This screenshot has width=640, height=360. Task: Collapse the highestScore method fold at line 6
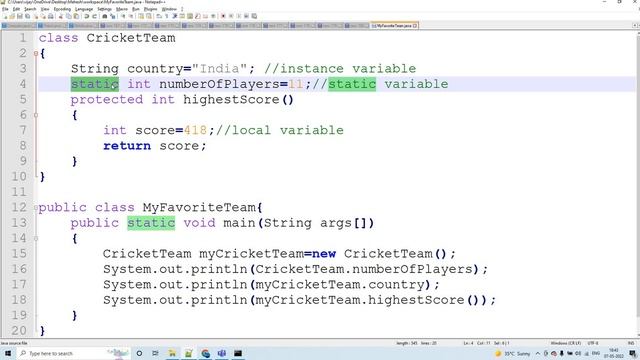coord(36,115)
